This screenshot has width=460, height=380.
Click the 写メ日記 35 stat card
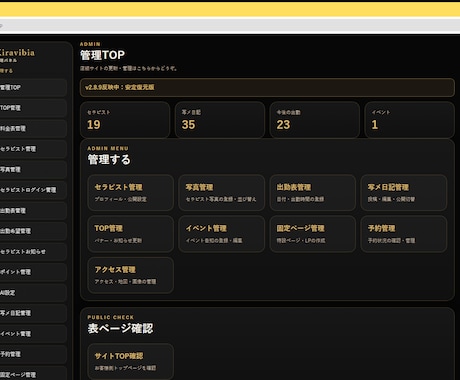coord(220,120)
